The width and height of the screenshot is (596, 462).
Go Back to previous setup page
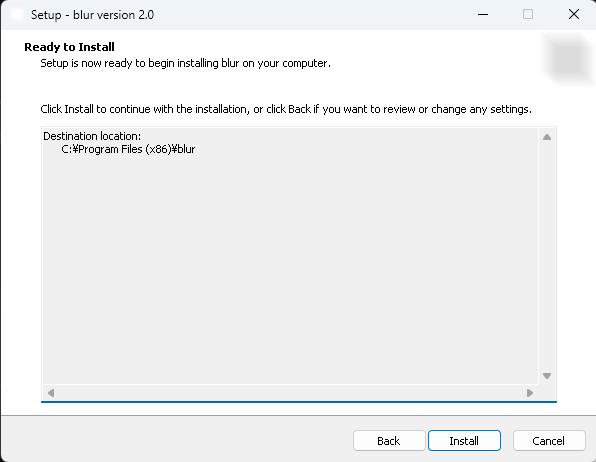pyautogui.click(x=389, y=440)
